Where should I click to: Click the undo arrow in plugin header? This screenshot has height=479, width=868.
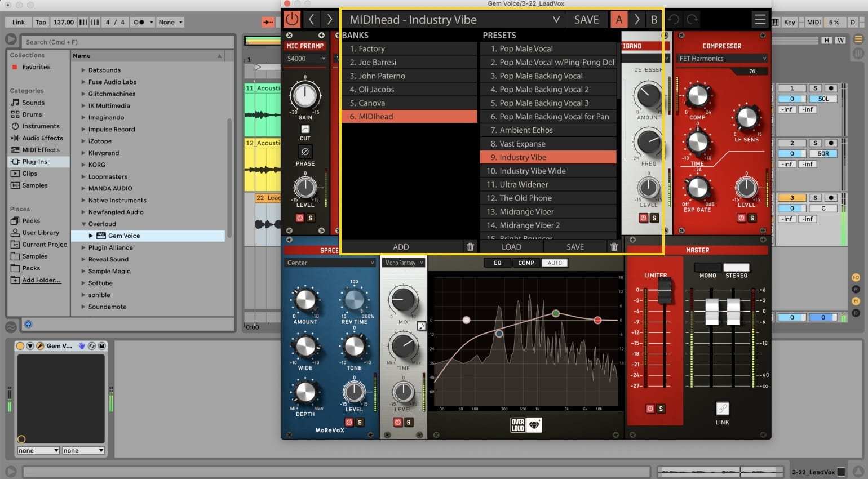pos(674,19)
